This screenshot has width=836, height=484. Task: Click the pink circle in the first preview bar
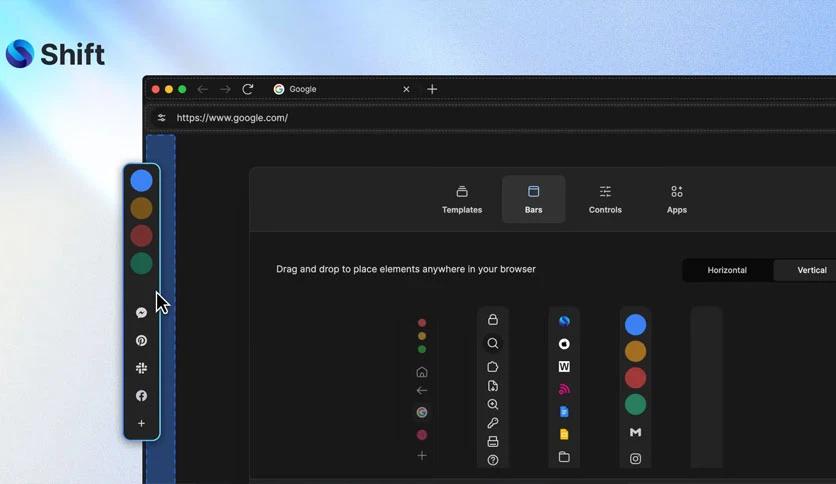(x=422, y=435)
